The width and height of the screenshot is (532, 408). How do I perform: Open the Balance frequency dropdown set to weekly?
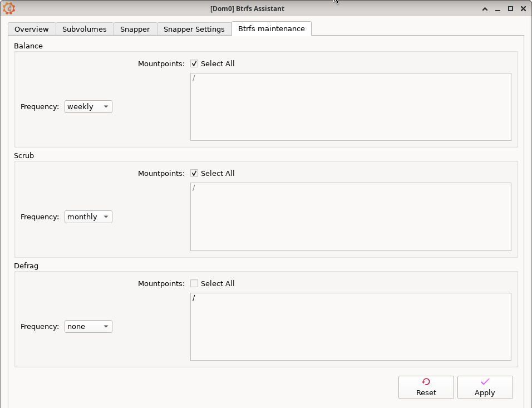[x=88, y=107]
